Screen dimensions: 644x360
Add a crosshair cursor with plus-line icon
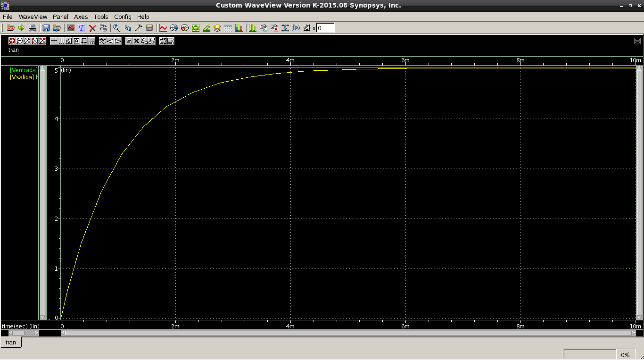tap(54, 41)
